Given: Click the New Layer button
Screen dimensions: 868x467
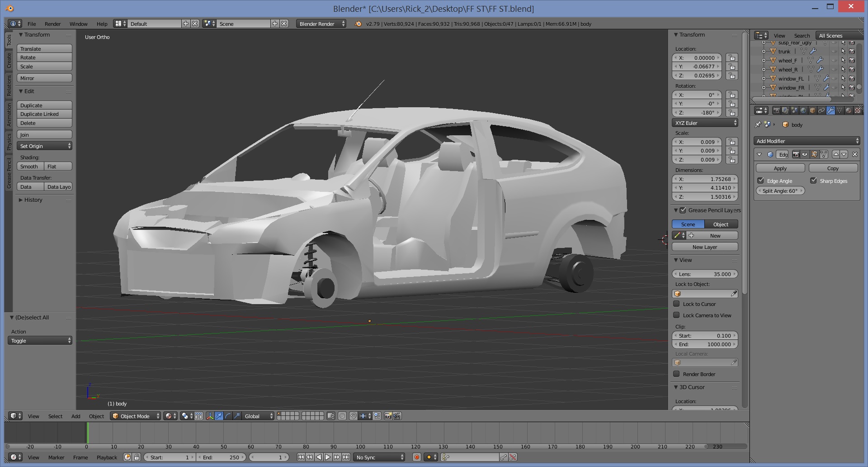Looking at the screenshot, I should (x=705, y=247).
